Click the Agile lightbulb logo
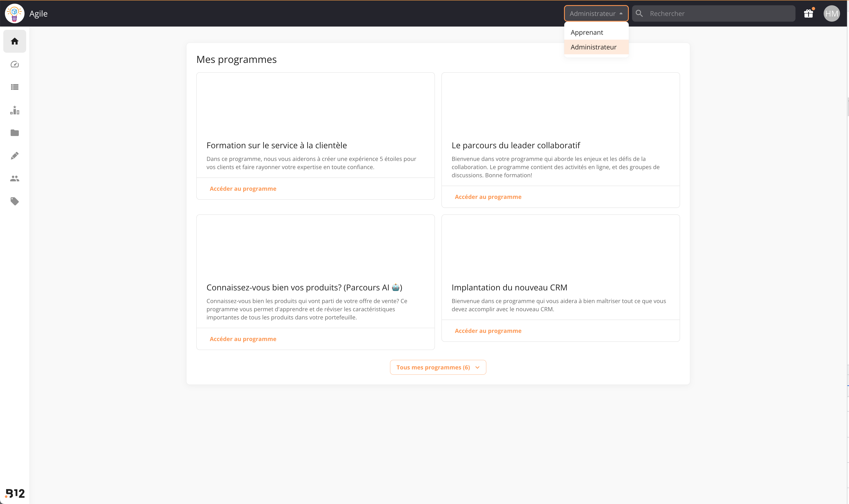 [x=14, y=14]
